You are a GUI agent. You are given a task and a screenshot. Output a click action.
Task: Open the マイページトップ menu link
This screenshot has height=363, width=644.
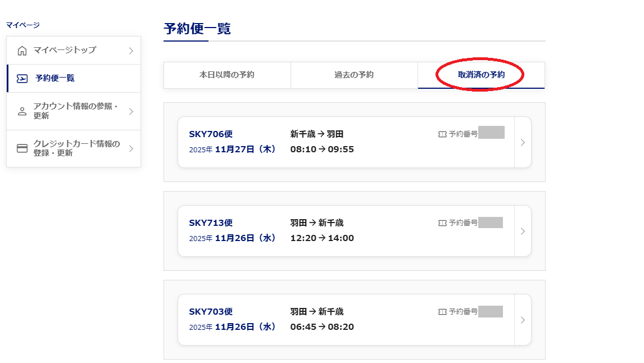[x=65, y=51]
